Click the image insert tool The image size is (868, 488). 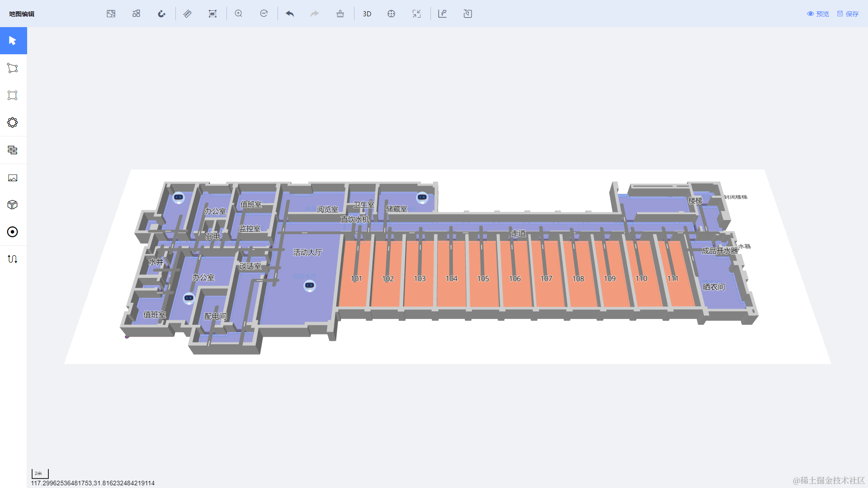coord(13,178)
